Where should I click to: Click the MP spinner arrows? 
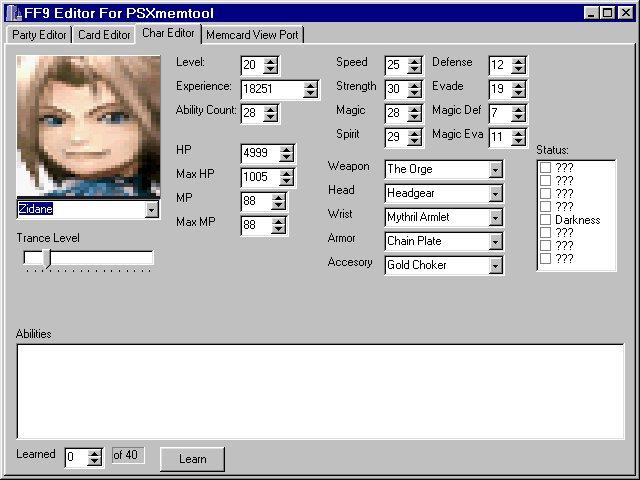[x=279, y=201]
